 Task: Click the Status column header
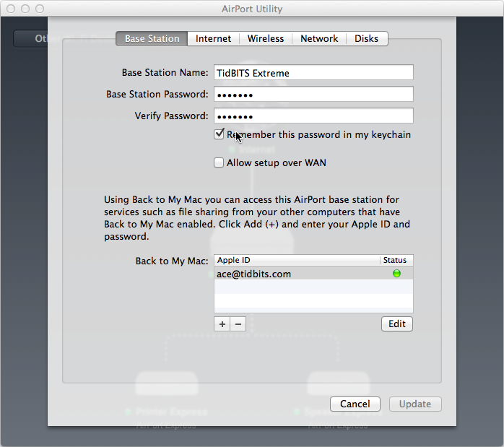coord(396,260)
